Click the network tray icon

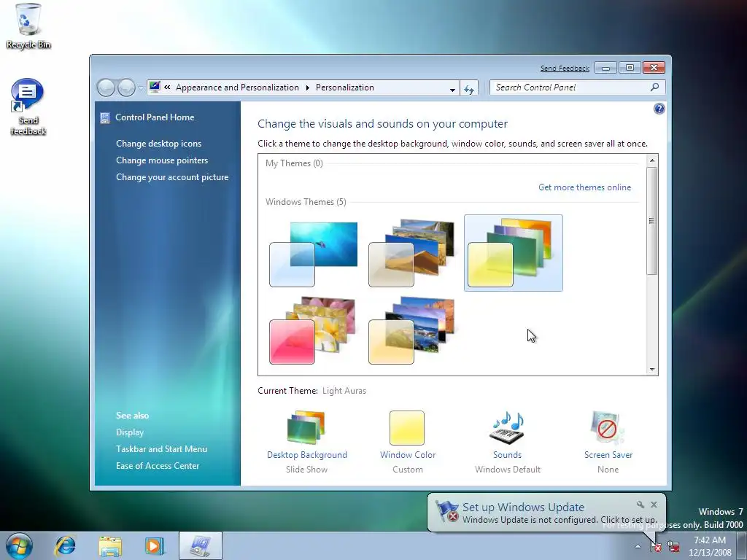click(673, 546)
